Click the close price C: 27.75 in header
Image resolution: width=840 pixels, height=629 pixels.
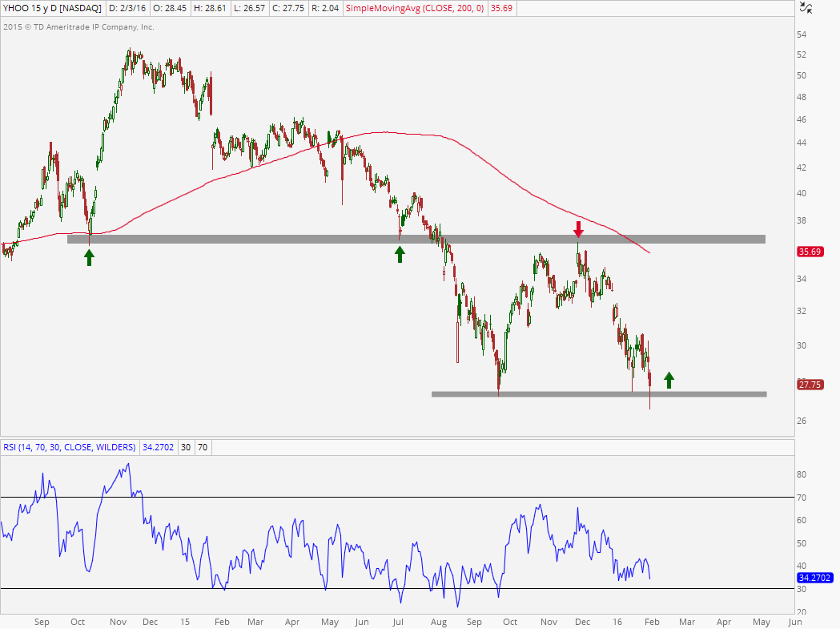(x=289, y=8)
